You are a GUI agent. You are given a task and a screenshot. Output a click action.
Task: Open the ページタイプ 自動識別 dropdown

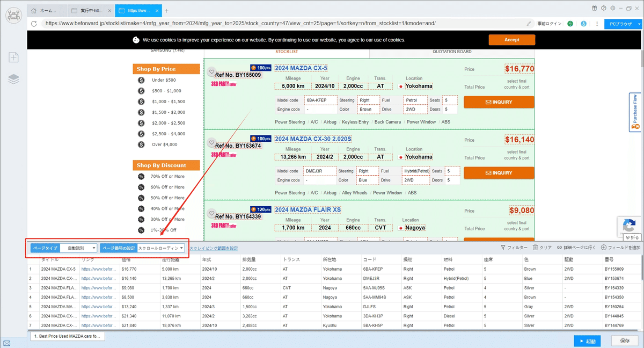[78, 248]
